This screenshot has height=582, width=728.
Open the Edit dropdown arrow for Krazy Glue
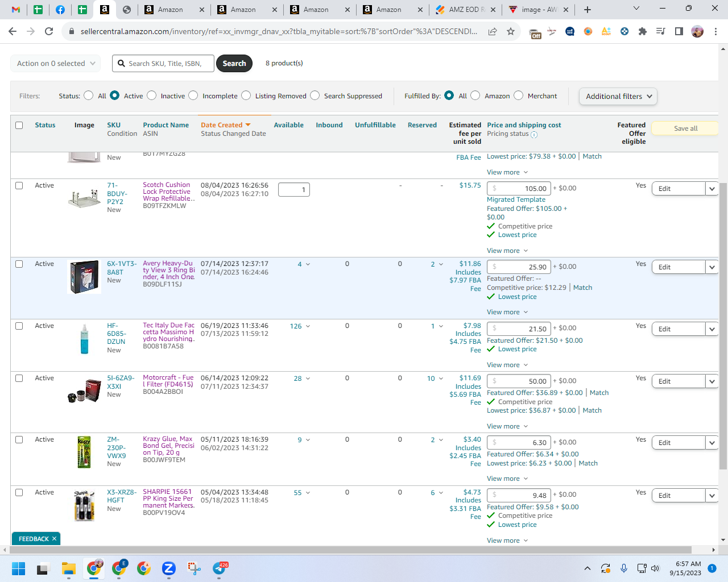pos(712,443)
